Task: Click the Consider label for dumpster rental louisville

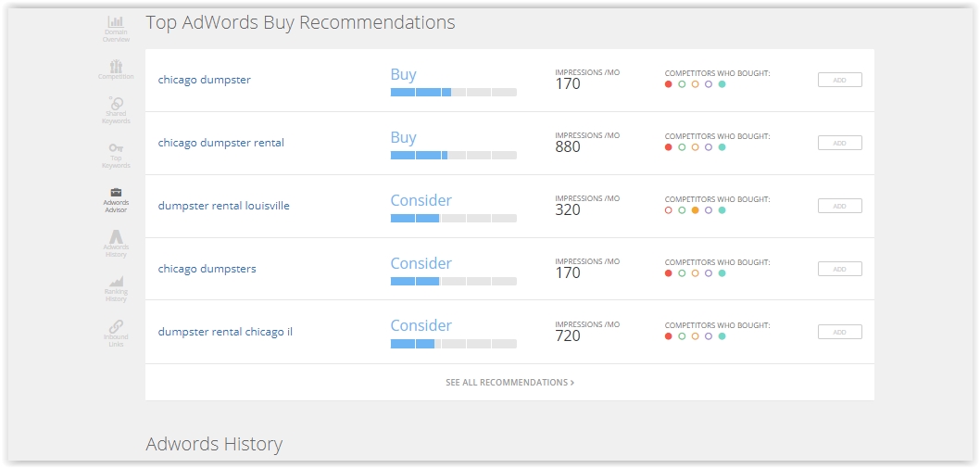Action: pos(421,200)
